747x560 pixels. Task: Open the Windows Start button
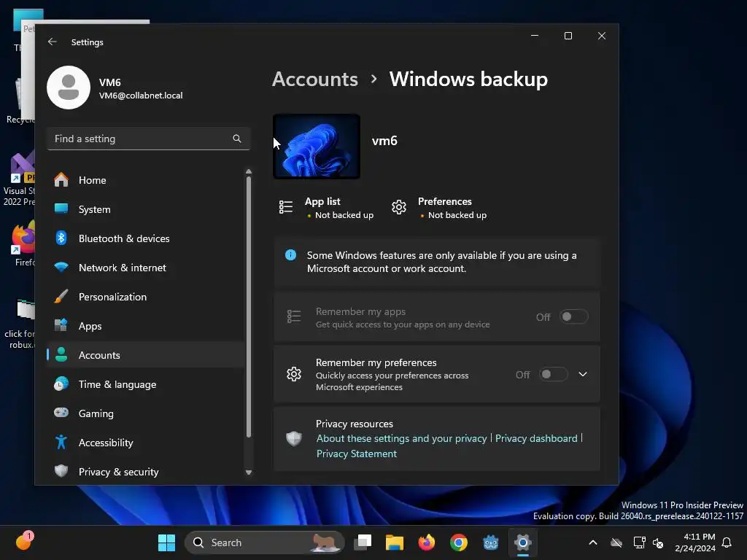[167, 542]
